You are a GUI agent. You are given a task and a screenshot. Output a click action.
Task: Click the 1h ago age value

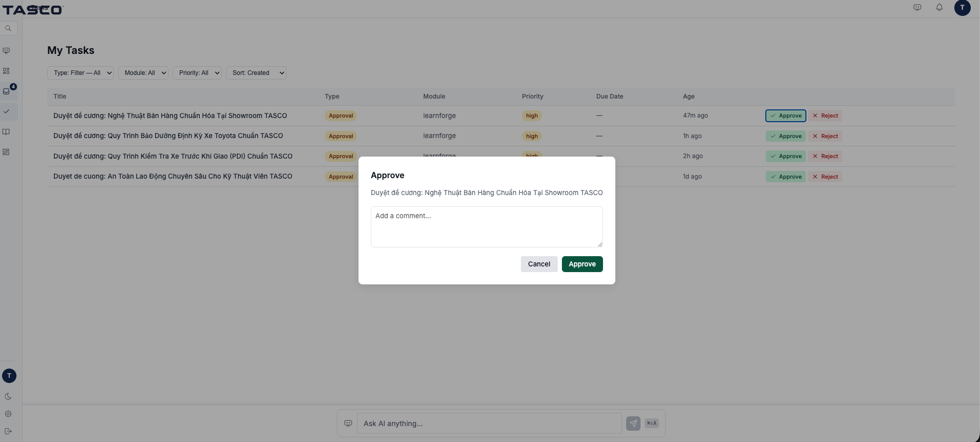click(692, 136)
